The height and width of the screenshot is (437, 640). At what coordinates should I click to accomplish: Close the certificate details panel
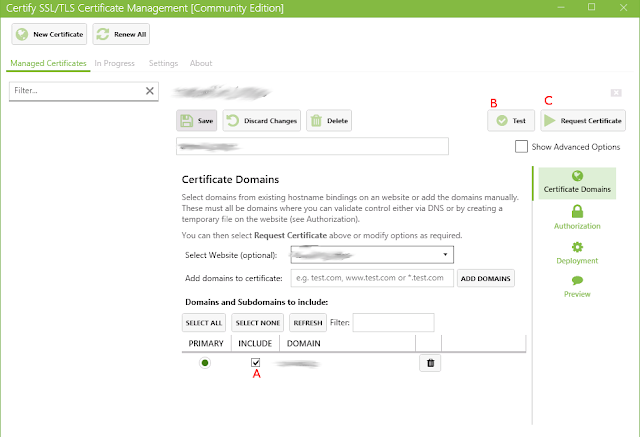616,93
